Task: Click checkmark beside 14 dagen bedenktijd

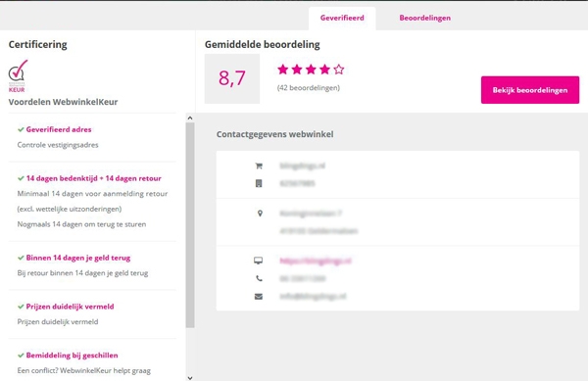Action: (21, 178)
